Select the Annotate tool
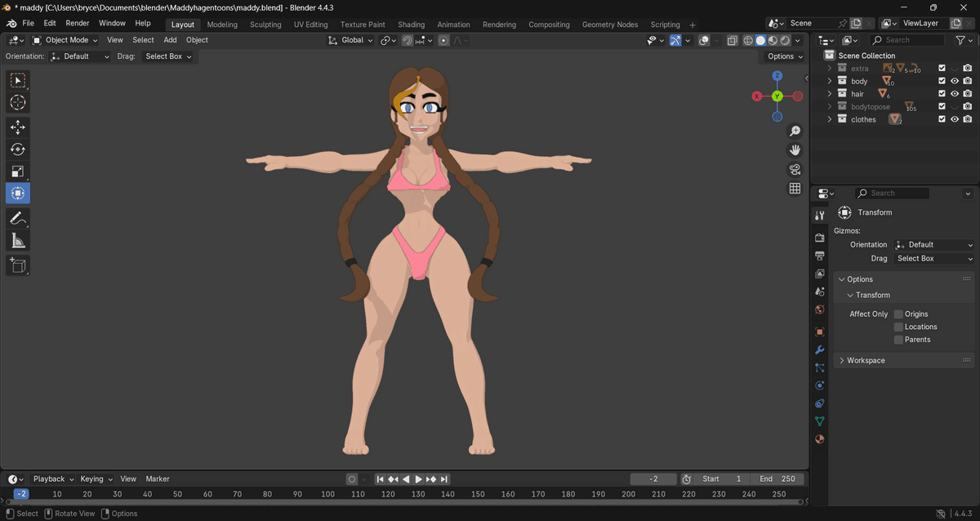 coord(18,218)
